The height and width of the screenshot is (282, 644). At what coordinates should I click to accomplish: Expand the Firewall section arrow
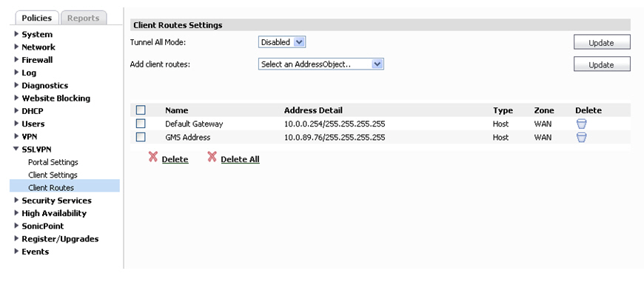(16, 59)
